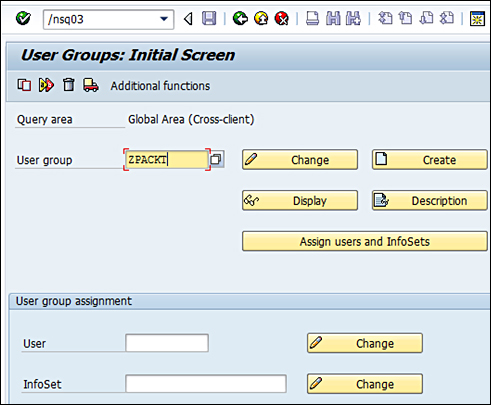Screen dimensions: 491x405
Task: Open the Additional functions menu
Action: coord(160,86)
